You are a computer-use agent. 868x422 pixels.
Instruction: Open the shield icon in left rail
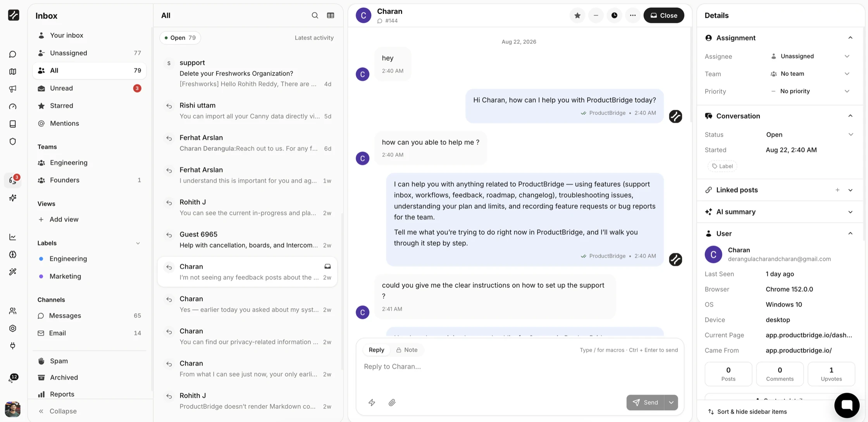(13, 141)
